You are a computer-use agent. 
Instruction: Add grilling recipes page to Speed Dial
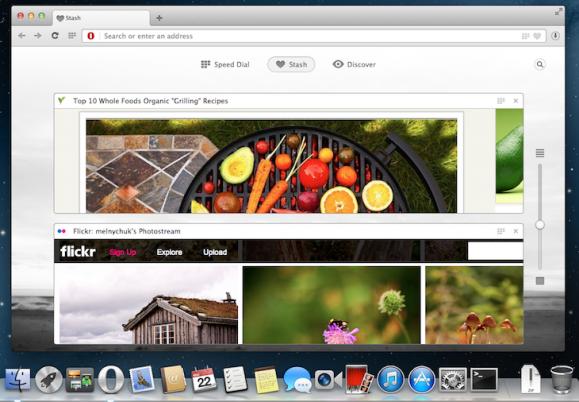[x=500, y=101]
